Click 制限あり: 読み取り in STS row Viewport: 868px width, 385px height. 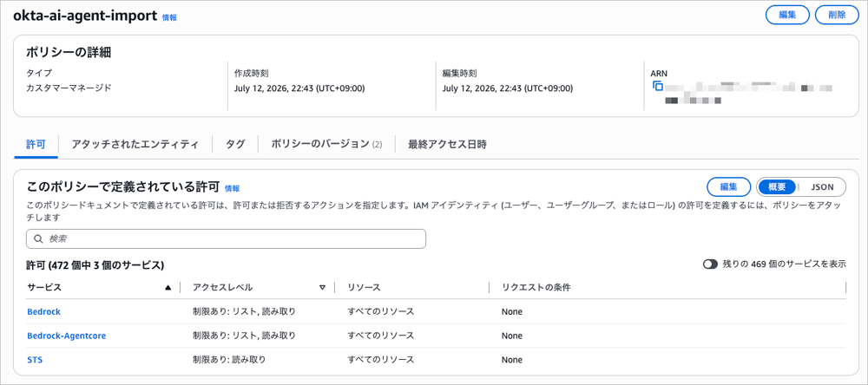tap(229, 360)
